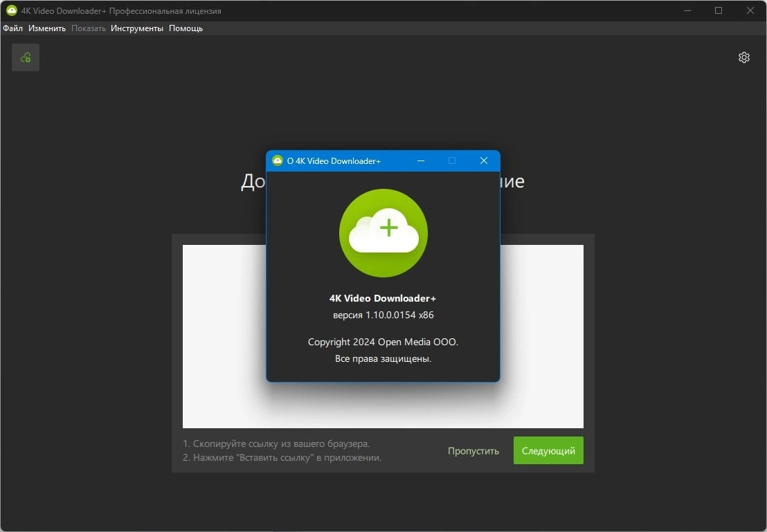The height and width of the screenshot is (532, 767).
Task: Click the Copyright 2024 Open Media OOO text
Action: pos(383,342)
